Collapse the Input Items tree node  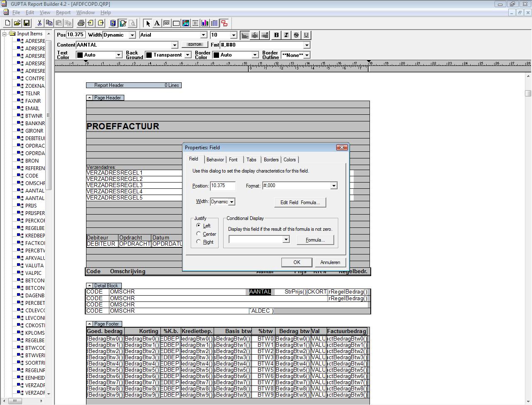pyautogui.click(x=4, y=34)
